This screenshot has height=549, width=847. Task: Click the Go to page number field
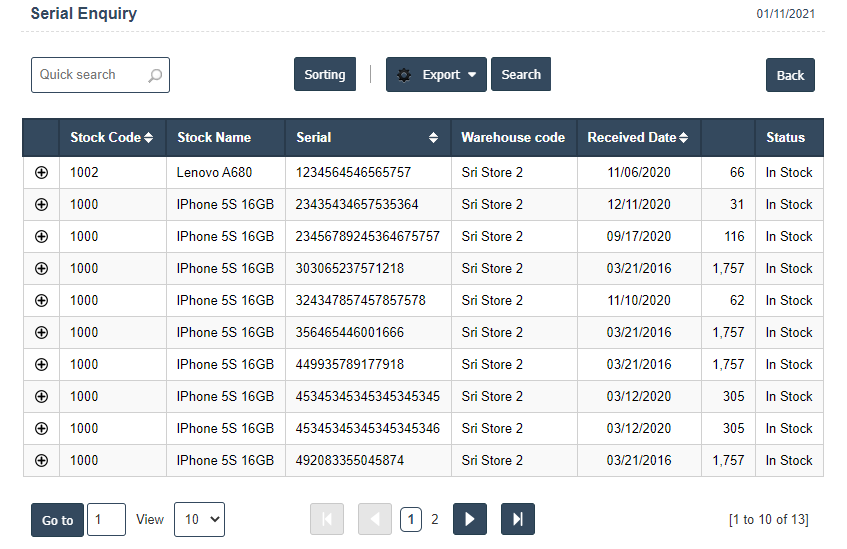click(x=106, y=519)
